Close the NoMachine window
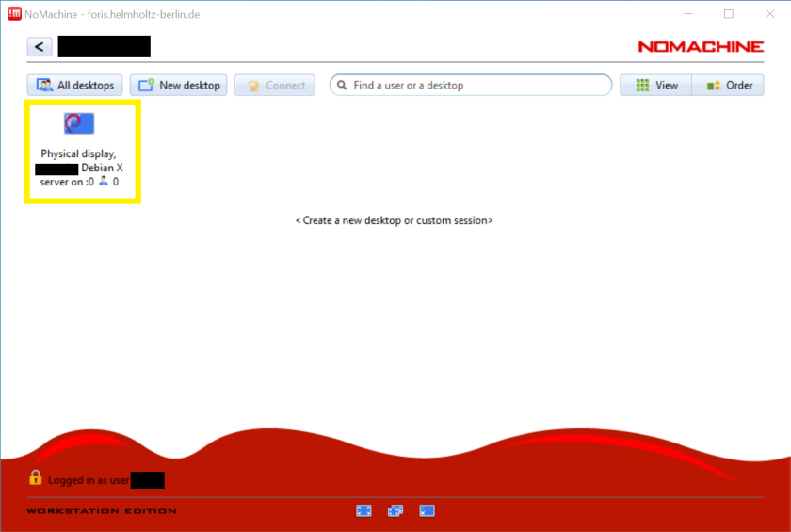Image resolution: width=791 pixels, height=532 pixels. pos(769,14)
